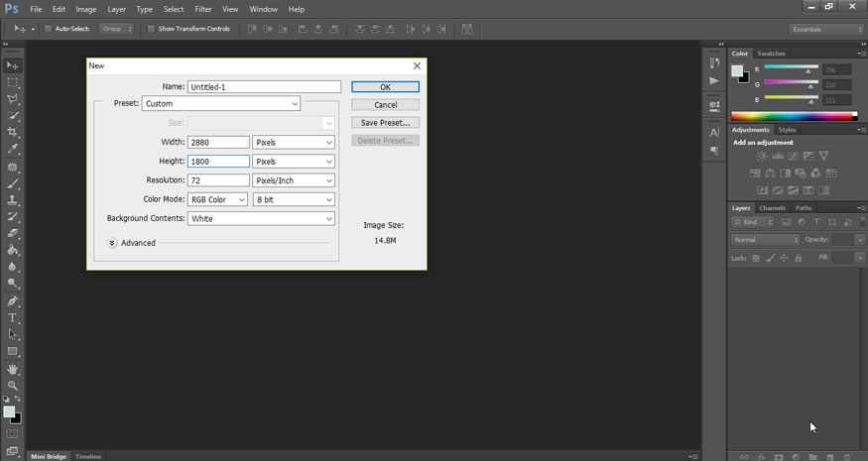
Task: Open the Background Contents dropdown
Action: pyautogui.click(x=261, y=218)
